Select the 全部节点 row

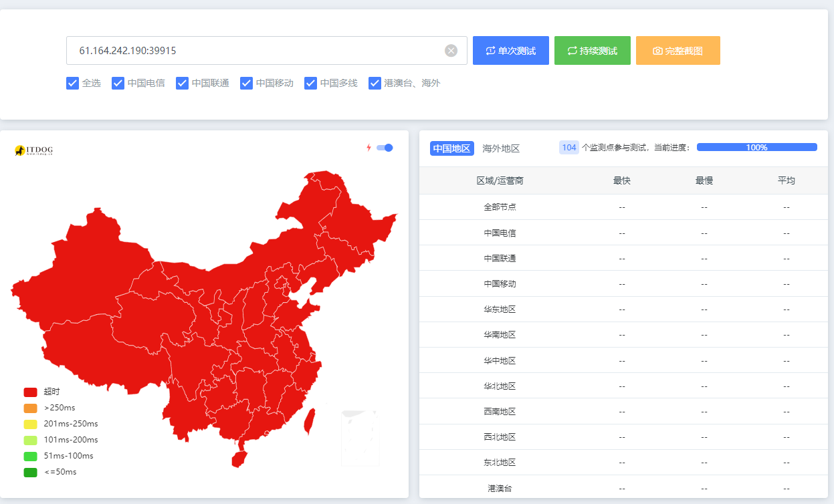click(x=623, y=207)
